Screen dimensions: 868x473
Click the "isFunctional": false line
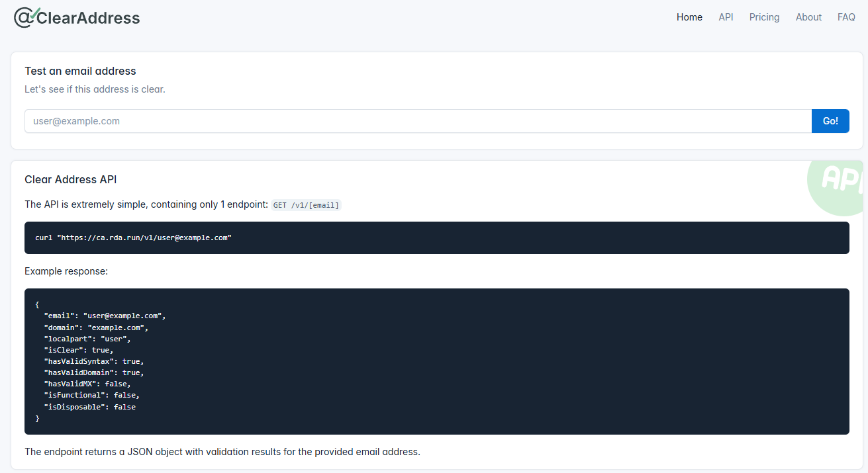pos(92,395)
